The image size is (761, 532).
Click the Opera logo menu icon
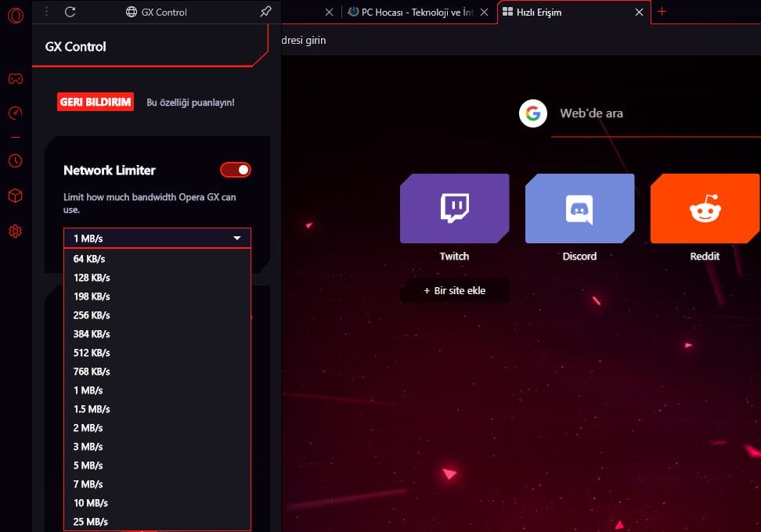(15, 16)
